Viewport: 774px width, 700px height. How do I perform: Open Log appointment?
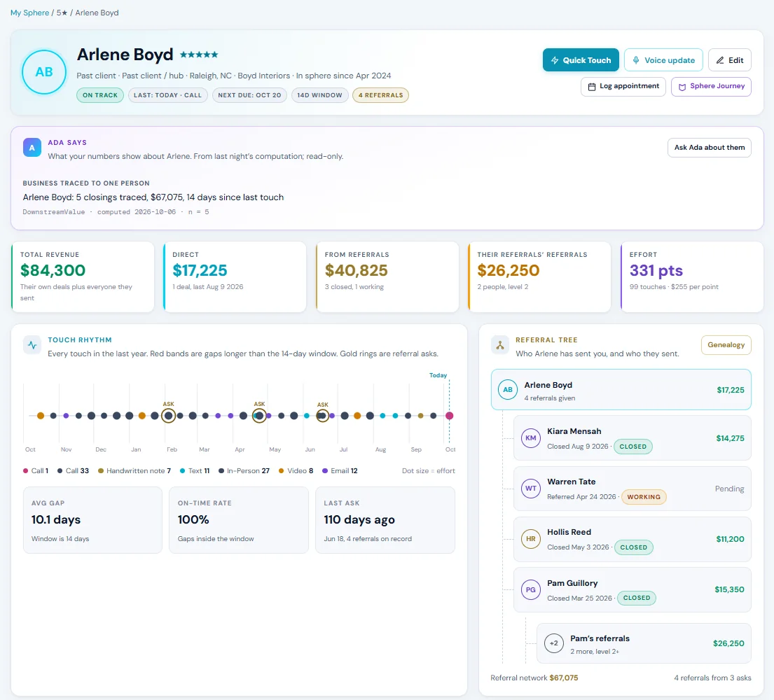[623, 86]
